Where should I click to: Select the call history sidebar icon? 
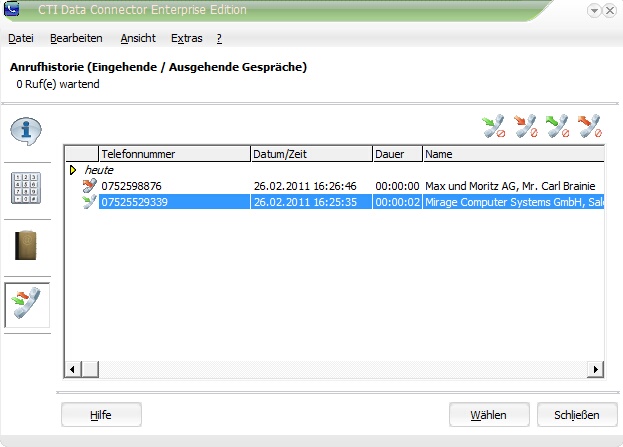(x=27, y=305)
